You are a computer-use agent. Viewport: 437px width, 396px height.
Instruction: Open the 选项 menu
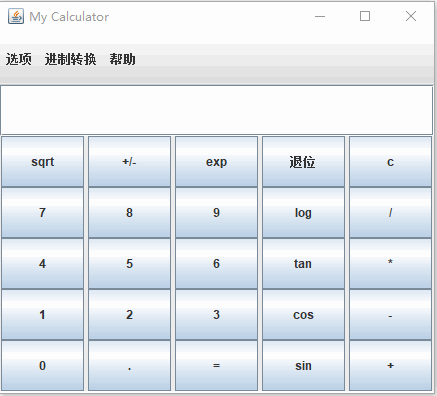19,59
